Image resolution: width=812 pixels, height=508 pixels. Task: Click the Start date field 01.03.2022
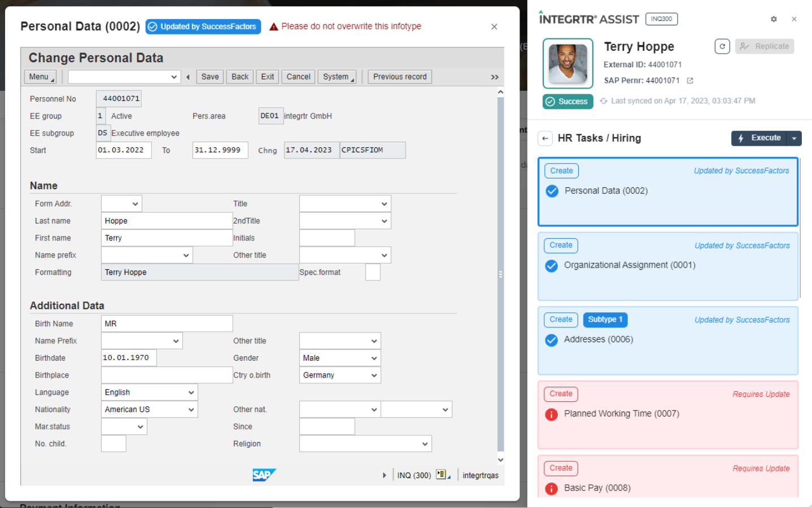click(124, 150)
